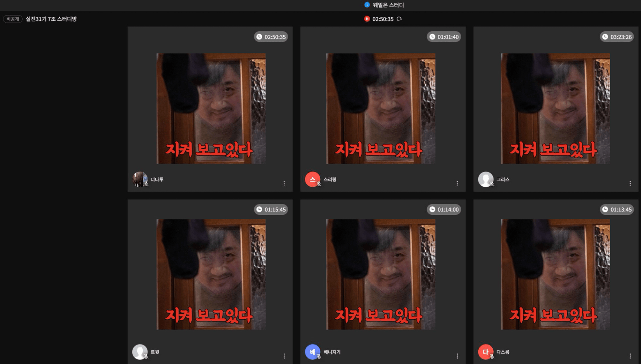Click the 03:23:26 timer badge on 그리스's tile
This screenshot has width=641, height=364.
point(617,37)
